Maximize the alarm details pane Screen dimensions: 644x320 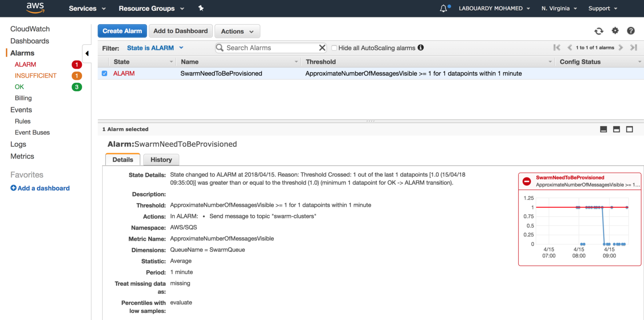pos(630,129)
